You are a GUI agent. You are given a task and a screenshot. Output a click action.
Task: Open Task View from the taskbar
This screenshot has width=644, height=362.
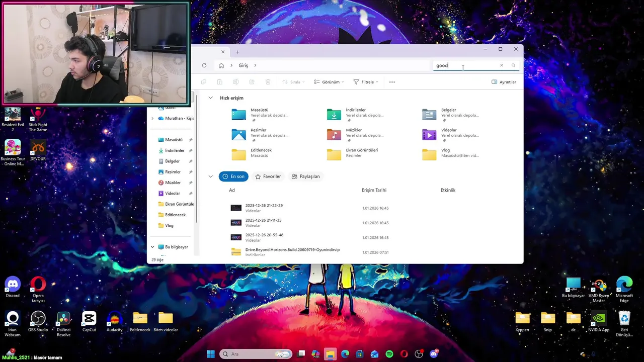coord(301,354)
